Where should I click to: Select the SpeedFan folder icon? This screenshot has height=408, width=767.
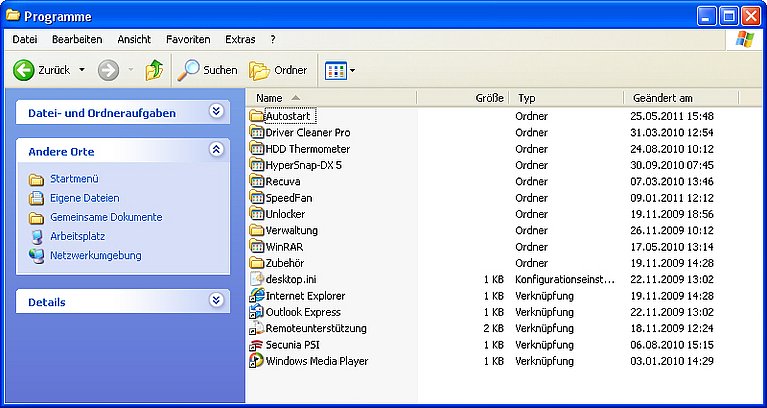point(257,198)
